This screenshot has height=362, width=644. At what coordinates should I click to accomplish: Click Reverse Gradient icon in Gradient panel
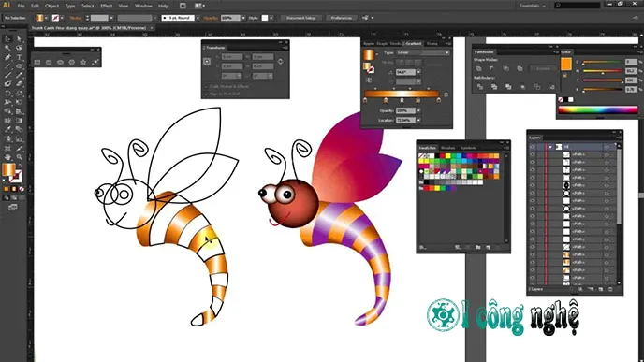369,80
